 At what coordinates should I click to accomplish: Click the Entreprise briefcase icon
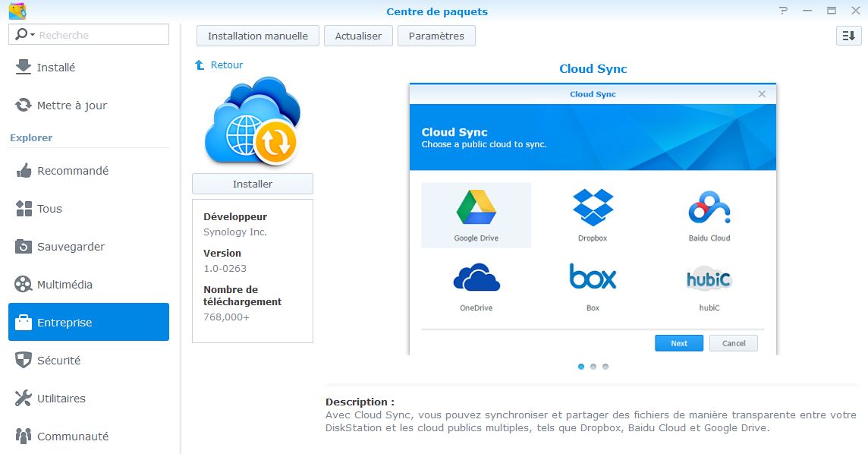point(24,322)
